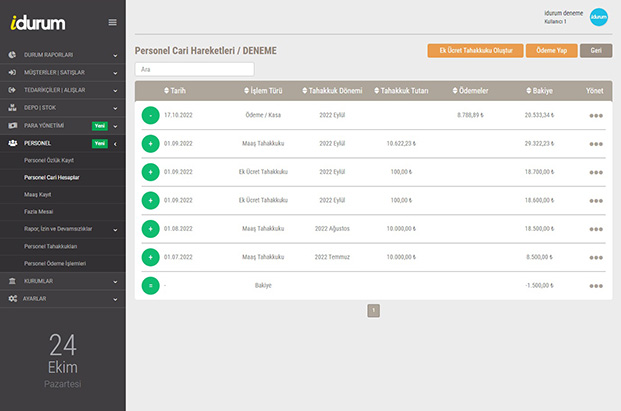Screen dimensions: 621x411
Task: Focus the Ara search field
Action: [x=194, y=69]
